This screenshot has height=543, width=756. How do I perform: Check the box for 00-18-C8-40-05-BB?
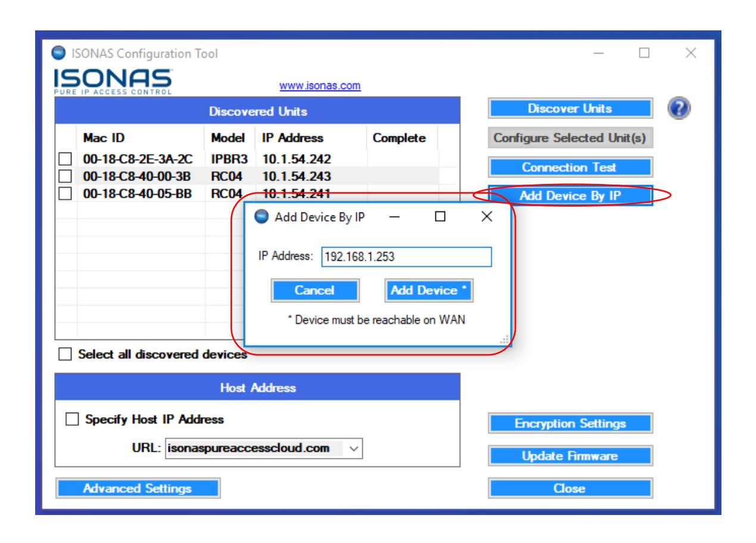66,193
